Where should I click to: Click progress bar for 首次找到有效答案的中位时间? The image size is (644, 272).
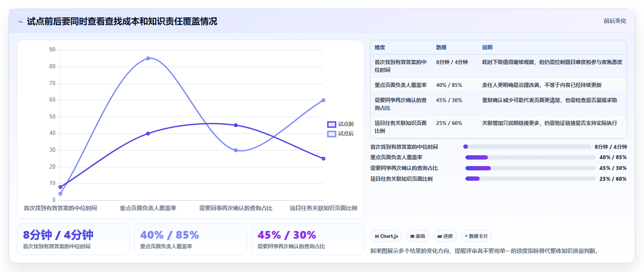point(527,147)
